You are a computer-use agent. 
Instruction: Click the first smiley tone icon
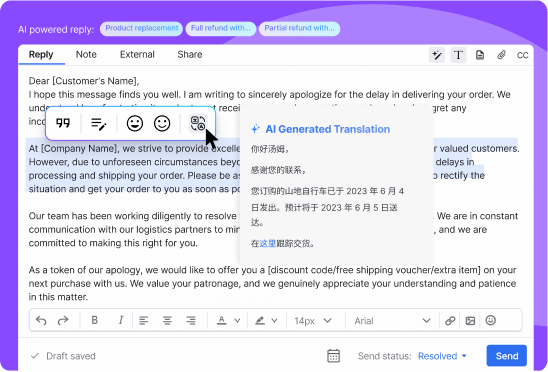[x=135, y=123]
